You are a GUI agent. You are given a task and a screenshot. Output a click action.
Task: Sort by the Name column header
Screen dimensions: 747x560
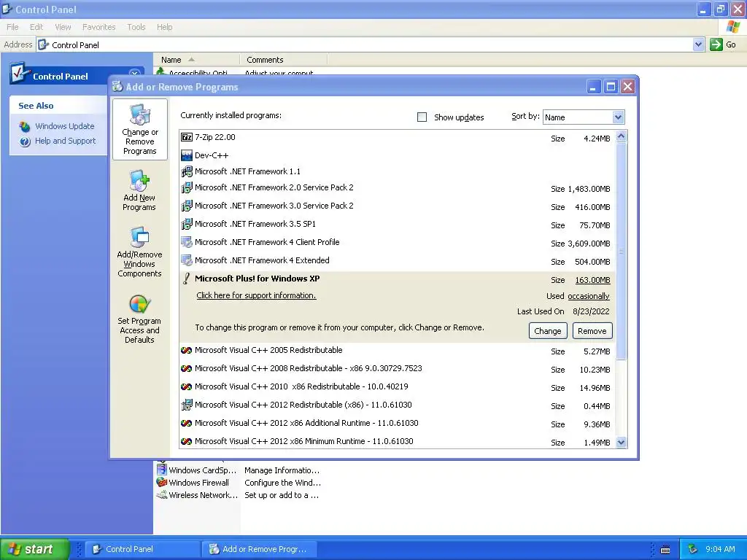[196, 60]
